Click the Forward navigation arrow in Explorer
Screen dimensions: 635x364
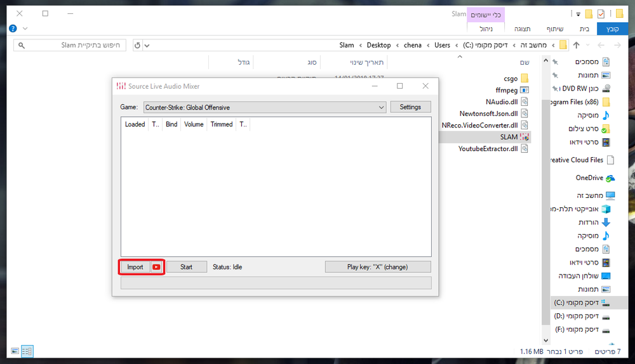click(x=618, y=45)
